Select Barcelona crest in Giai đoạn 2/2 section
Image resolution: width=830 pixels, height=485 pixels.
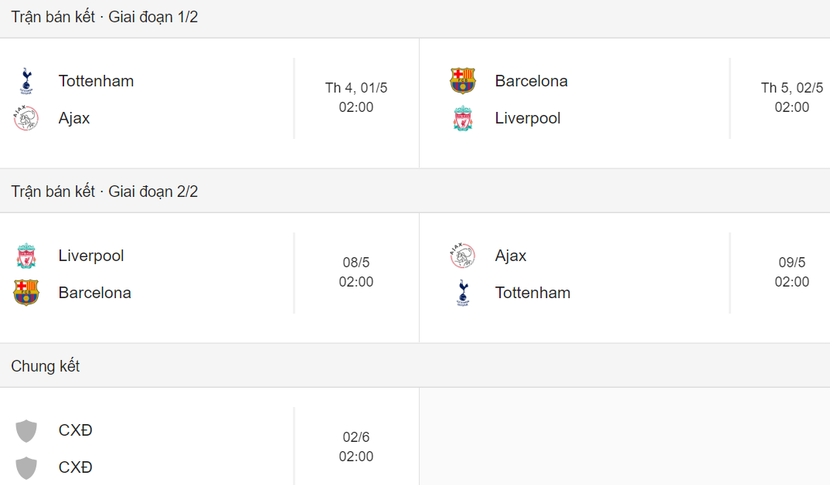(x=26, y=293)
